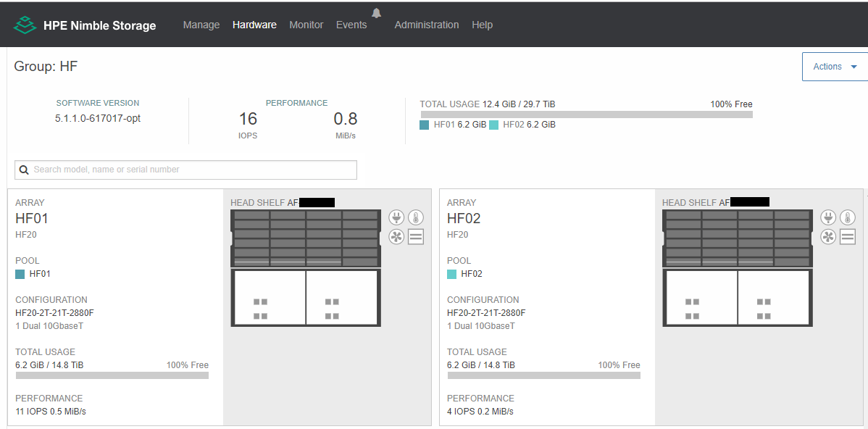Click HF02 configuration HF20-2T-21T-2880F text

click(x=487, y=313)
